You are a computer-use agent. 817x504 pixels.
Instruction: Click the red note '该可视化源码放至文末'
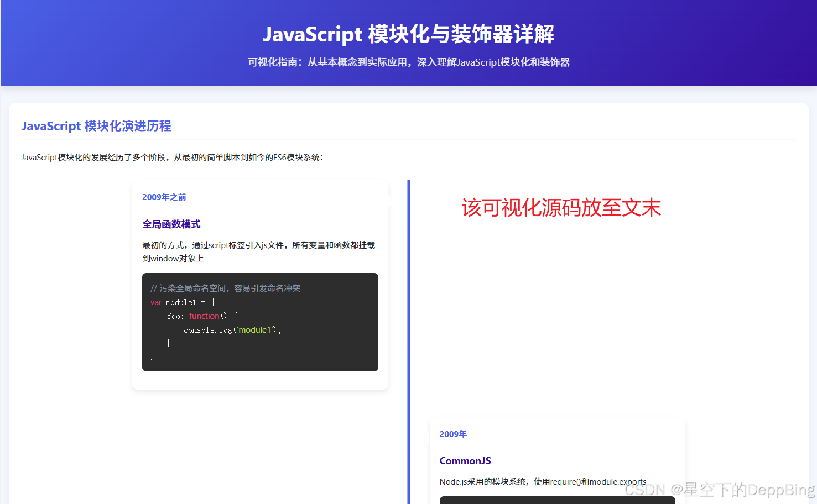point(561,208)
